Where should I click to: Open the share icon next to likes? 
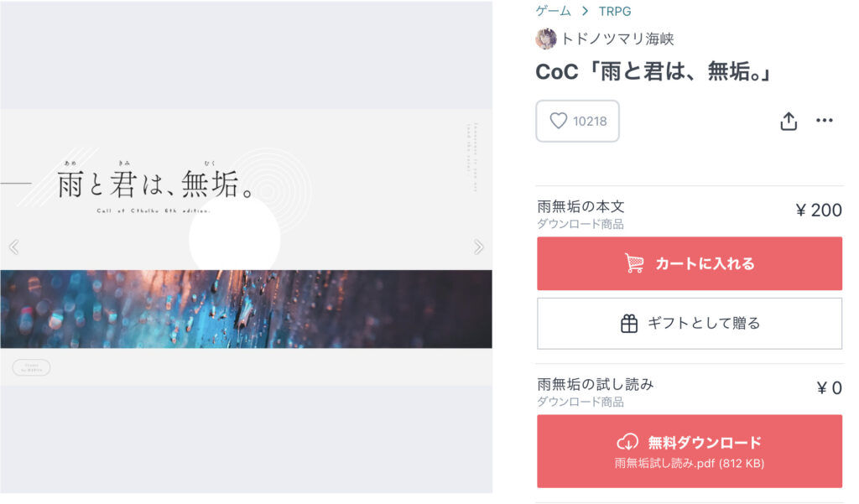789,121
